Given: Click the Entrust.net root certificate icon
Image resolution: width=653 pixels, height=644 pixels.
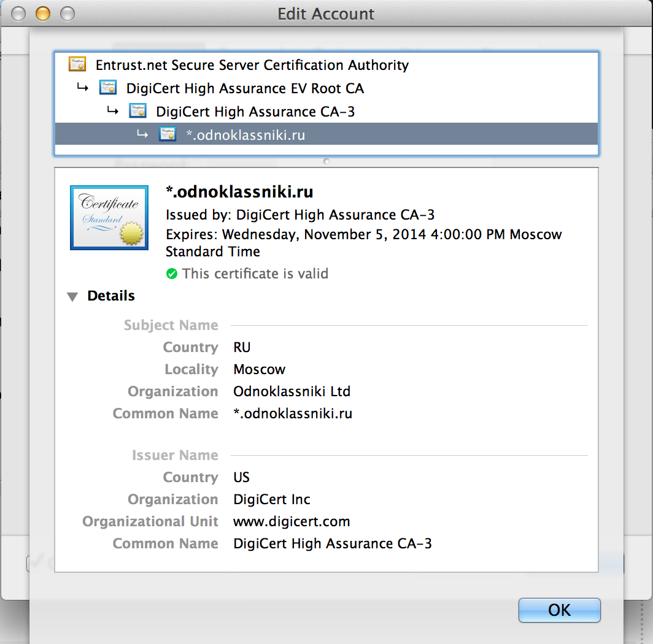Looking at the screenshot, I should point(77,64).
